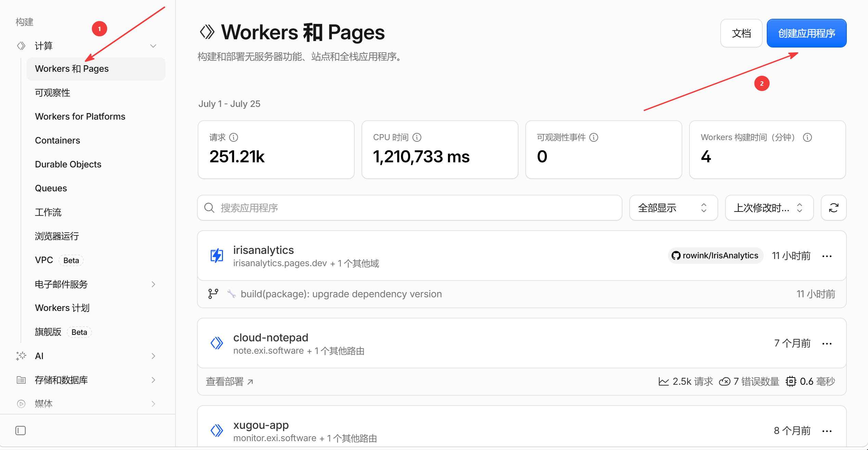Open info tooltip for 可观测性事件
The width and height of the screenshot is (868, 450).
pyautogui.click(x=594, y=137)
